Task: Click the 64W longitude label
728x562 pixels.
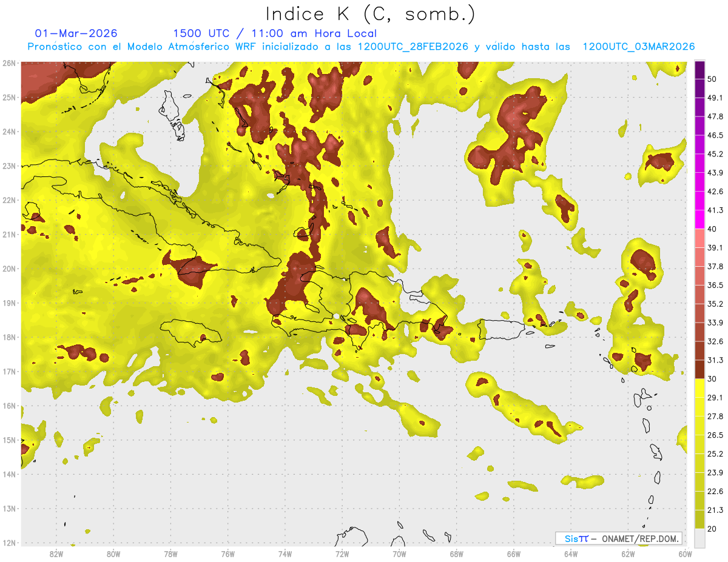Action: pyautogui.click(x=571, y=554)
